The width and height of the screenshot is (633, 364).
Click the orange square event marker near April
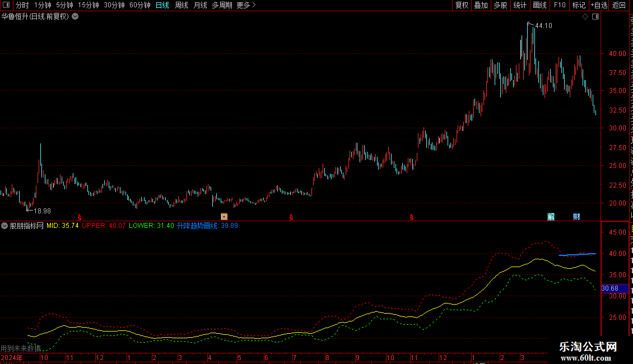coord(224,217)
